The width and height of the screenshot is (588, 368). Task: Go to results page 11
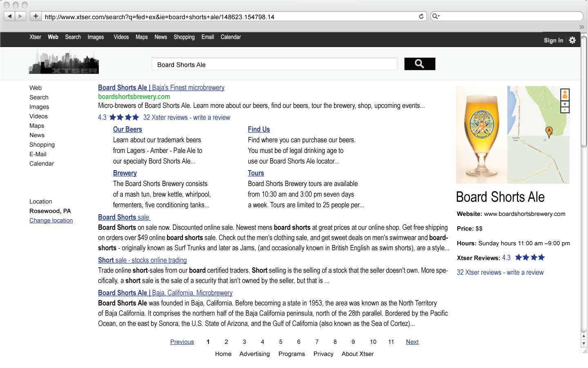click(391, 342)
